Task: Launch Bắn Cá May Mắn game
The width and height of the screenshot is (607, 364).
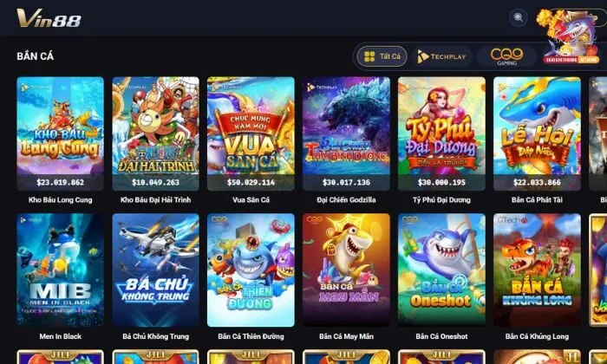Action: point(346,270)
